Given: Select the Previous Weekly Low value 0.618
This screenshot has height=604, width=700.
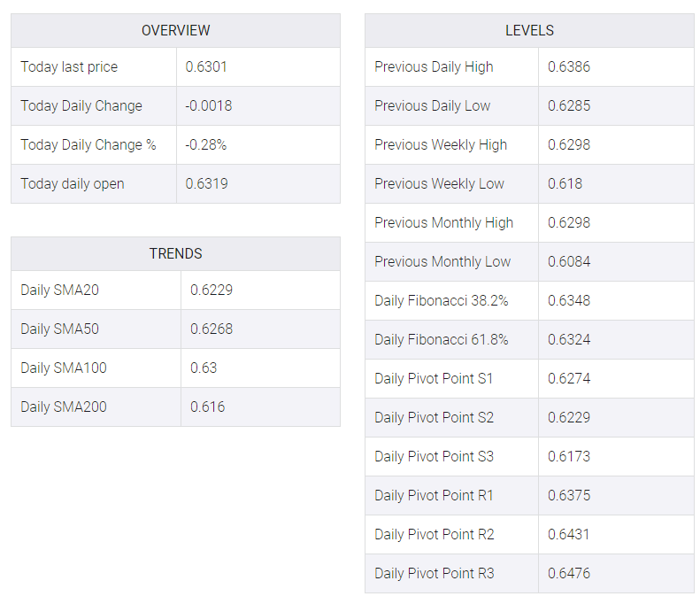Looking at the screenshot, I should click(x=565, y=183).
